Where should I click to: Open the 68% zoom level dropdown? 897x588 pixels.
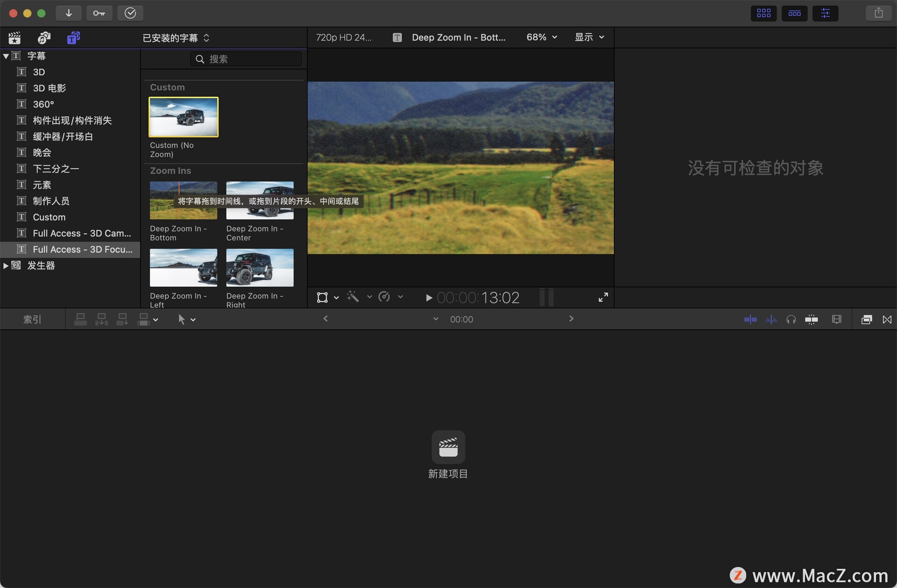(x=541, y=37)
